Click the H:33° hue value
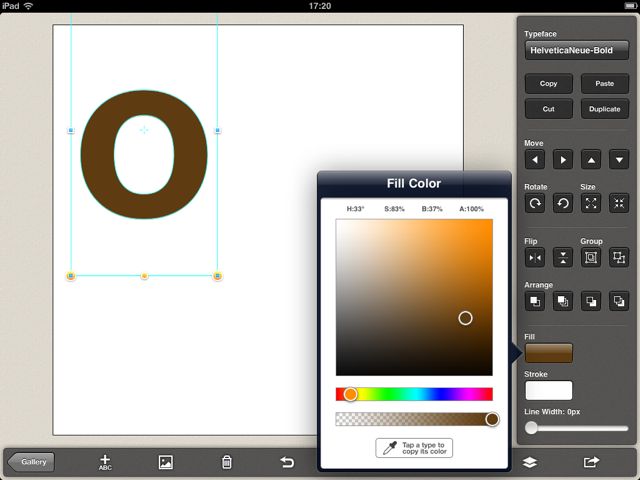This screenshot has height=480, width=640. click(355, 209)
